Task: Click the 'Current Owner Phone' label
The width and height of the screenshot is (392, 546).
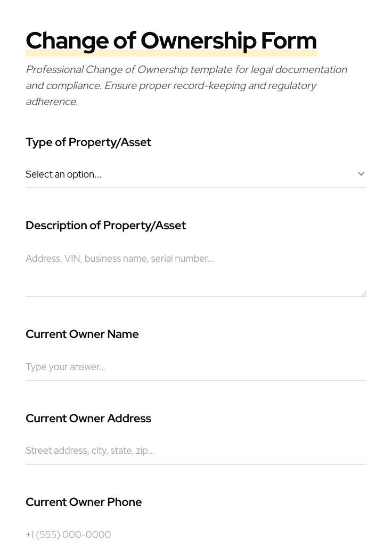Action: click(x=84, y=502)
